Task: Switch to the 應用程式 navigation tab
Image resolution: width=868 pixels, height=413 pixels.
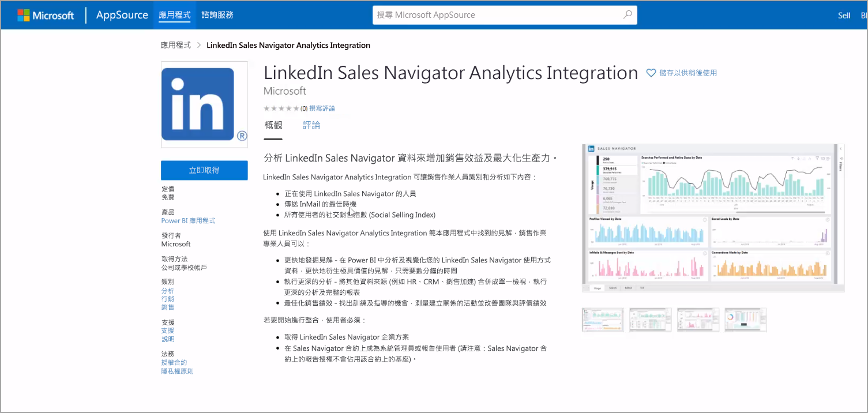Action: (x=174, y=15)
